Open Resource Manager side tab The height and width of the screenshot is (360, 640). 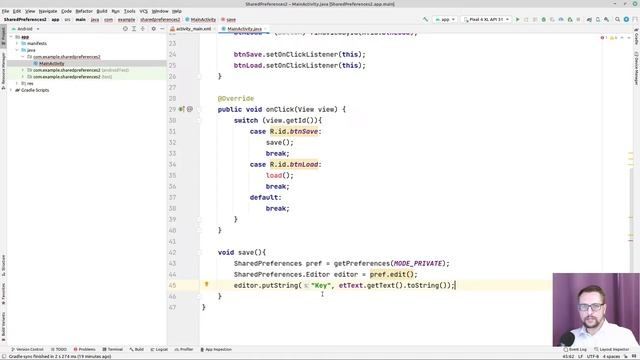(x=3, y=70)
